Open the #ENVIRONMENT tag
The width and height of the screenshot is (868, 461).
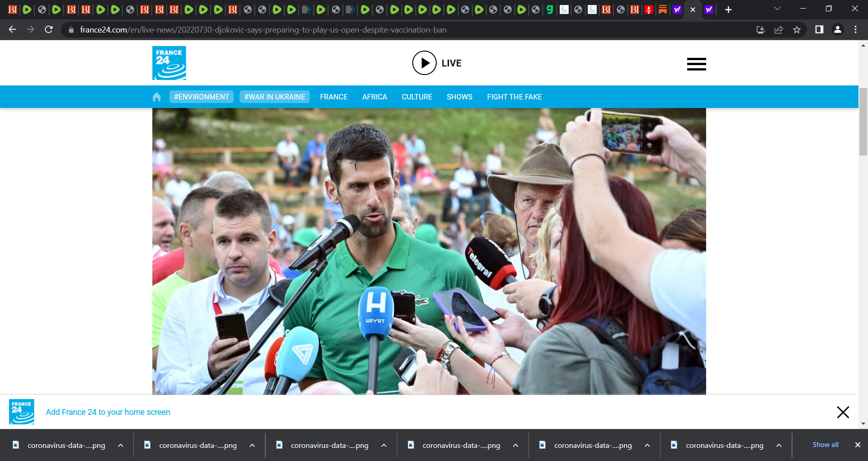(x=202, y=97)
